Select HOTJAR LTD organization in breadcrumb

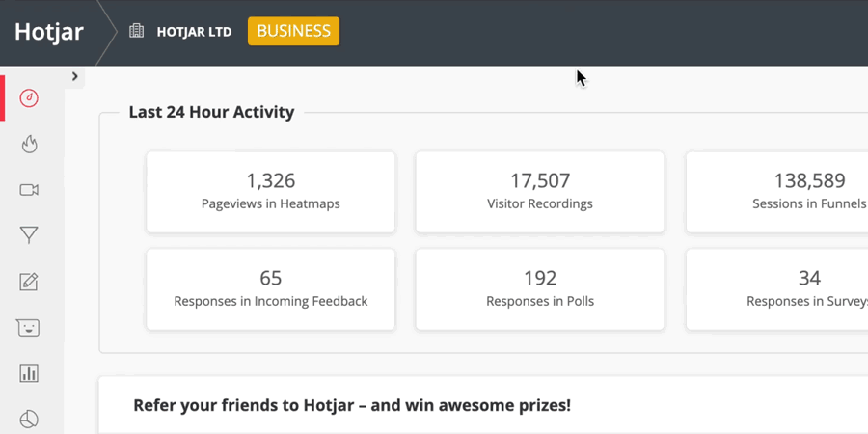click(x=194, y=32)
